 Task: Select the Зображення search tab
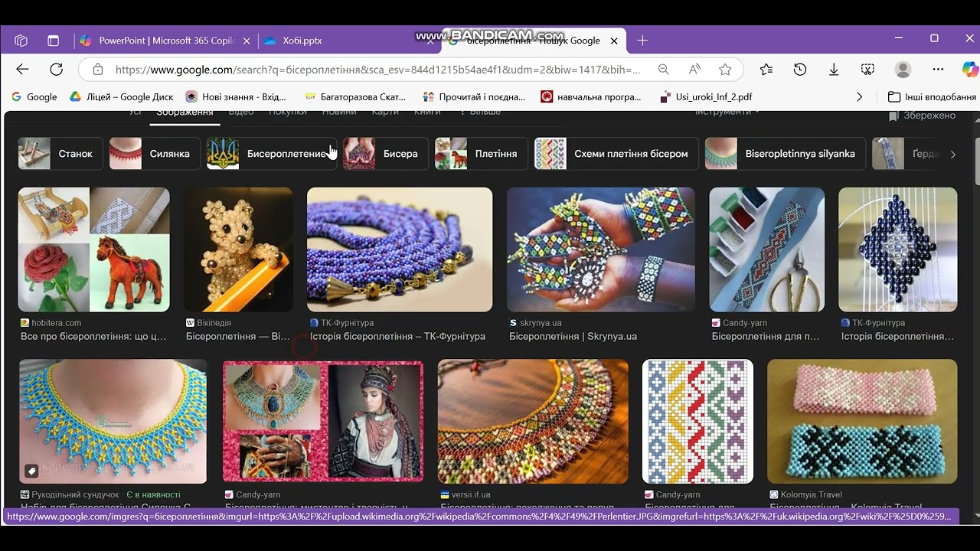pos(185,114)
